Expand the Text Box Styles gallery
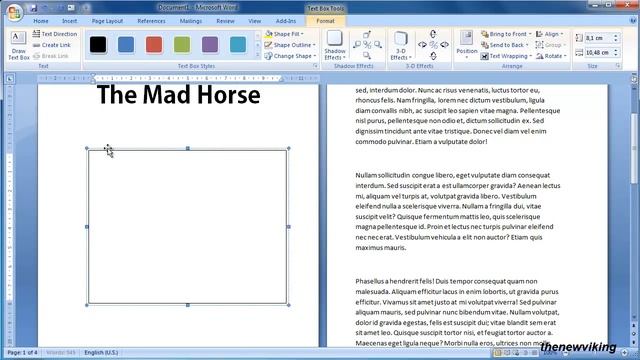640x360 pixels. (x=258, y=56)
